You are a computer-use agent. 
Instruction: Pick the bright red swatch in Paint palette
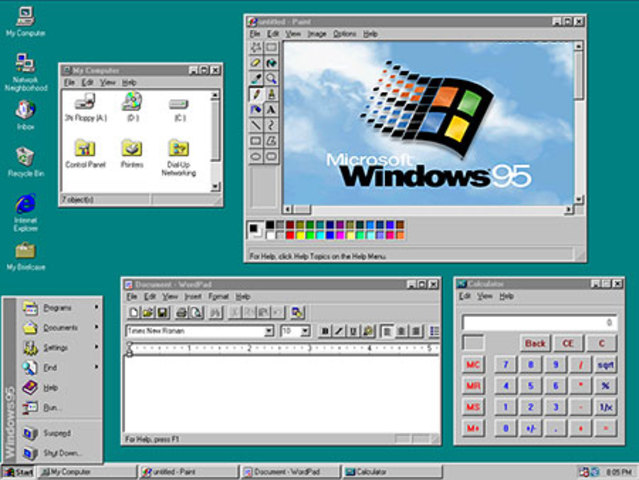pos(290,235)
